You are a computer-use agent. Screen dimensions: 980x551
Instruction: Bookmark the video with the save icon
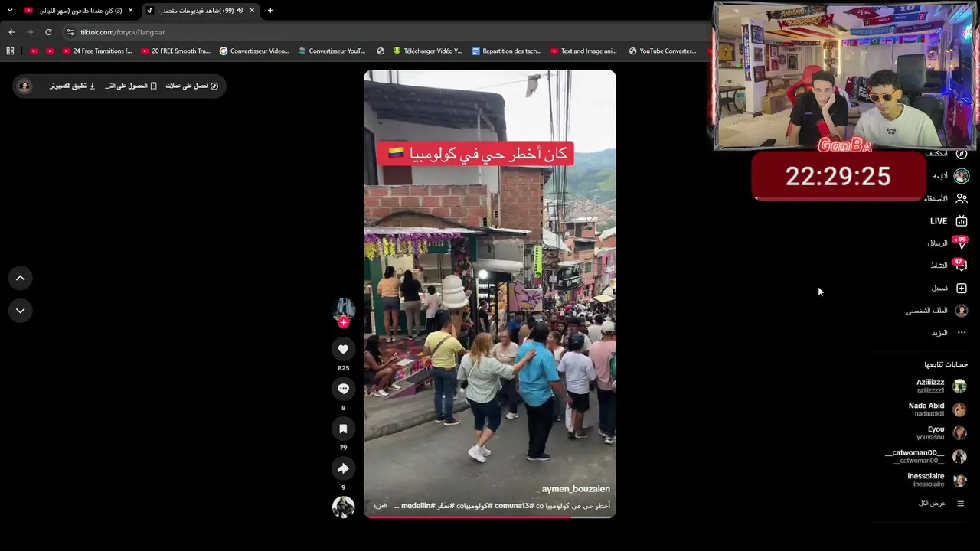click(x=343, y=429)
